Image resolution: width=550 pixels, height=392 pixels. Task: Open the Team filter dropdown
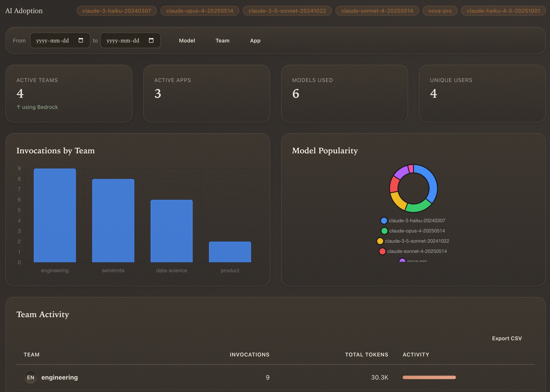222,40
